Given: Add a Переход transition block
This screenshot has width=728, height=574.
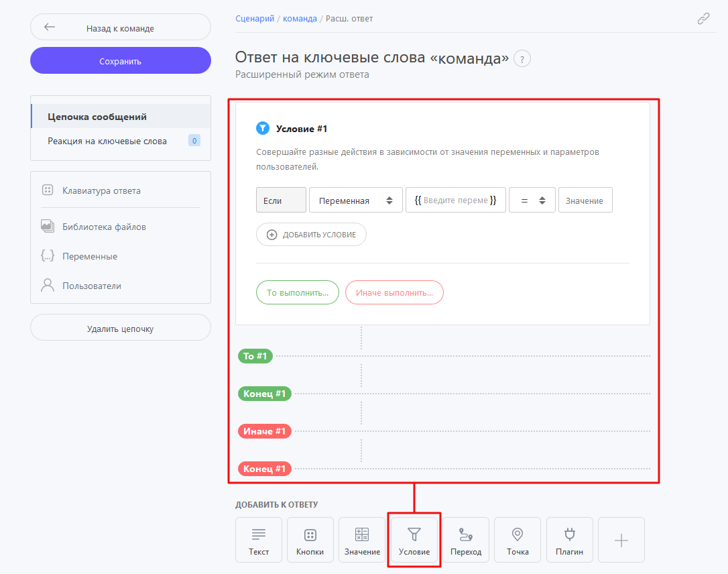Looking at the screenshot, I should click(465, 540).
